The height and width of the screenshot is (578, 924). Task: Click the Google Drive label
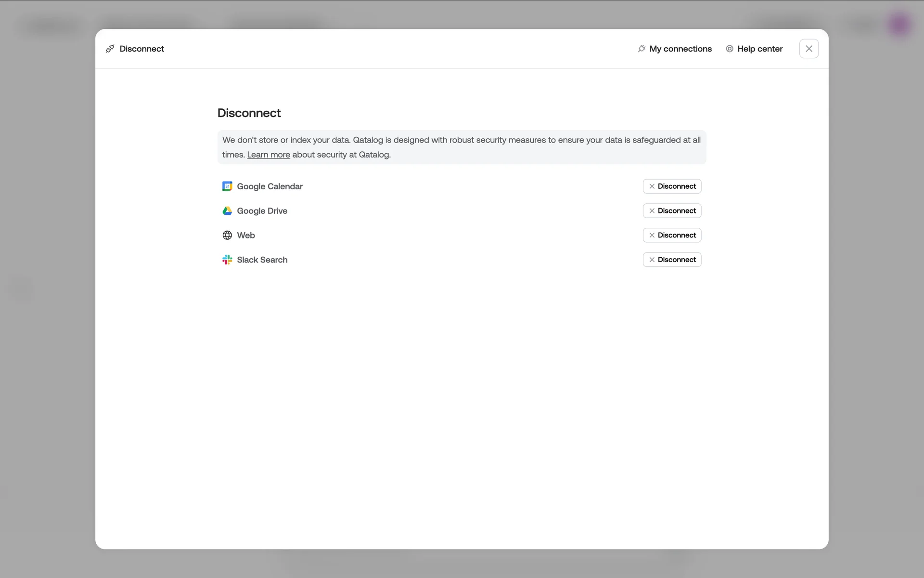point(262,211)
